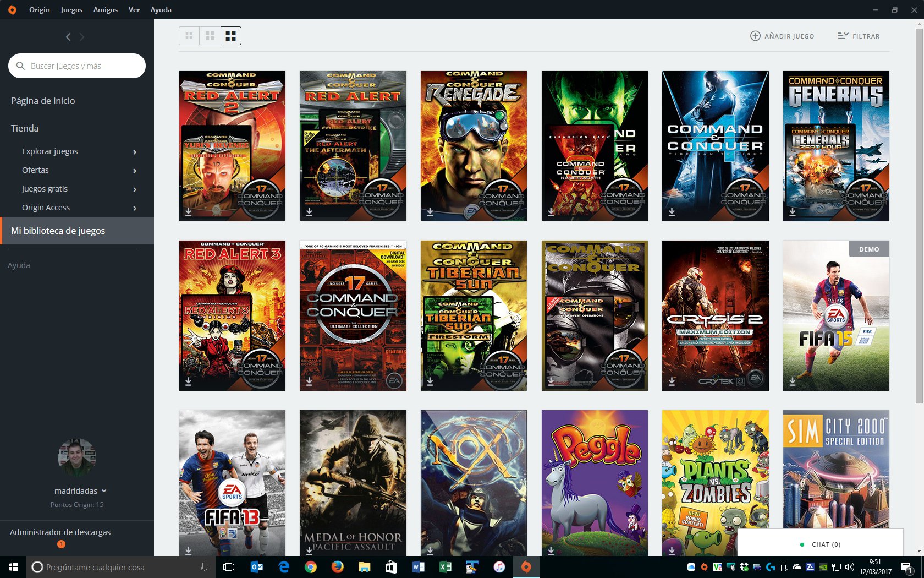This screenshot has height=578, width=924.
Task: Switch to the medium tile view
Action: [210, 36]
